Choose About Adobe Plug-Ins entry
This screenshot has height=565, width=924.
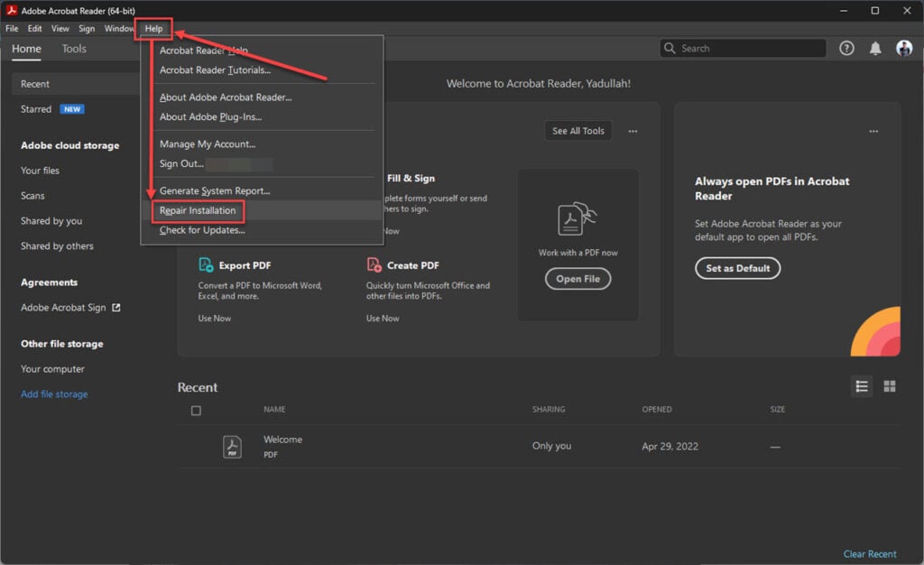click(210, 116)
